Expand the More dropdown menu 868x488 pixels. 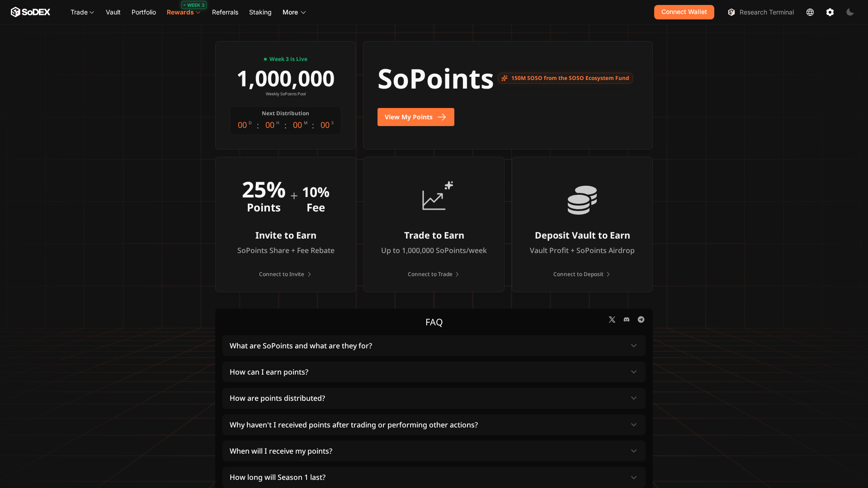click(x=294, y=12)
